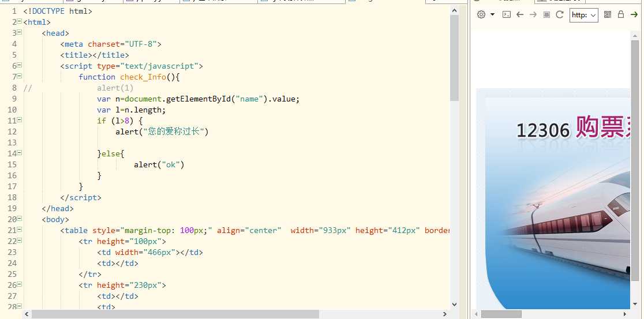
Task: Click the <td></td> on line 27
Action: coord(118,296)
